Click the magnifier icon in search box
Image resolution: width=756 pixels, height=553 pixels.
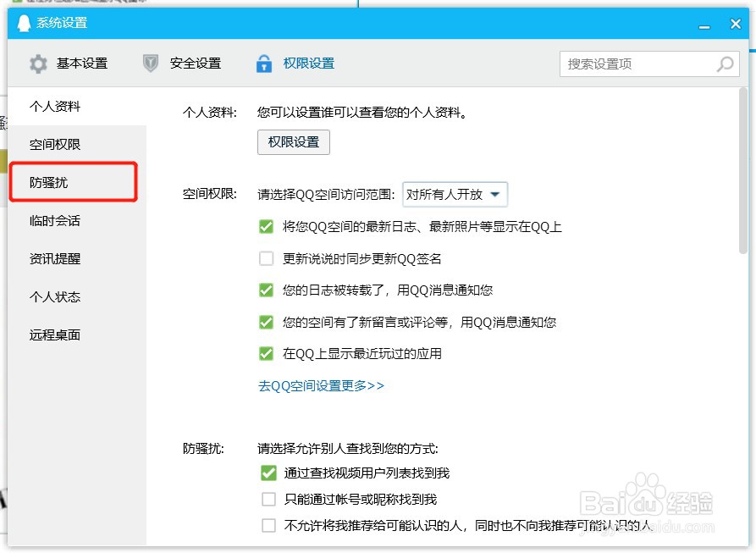(726, 64)
